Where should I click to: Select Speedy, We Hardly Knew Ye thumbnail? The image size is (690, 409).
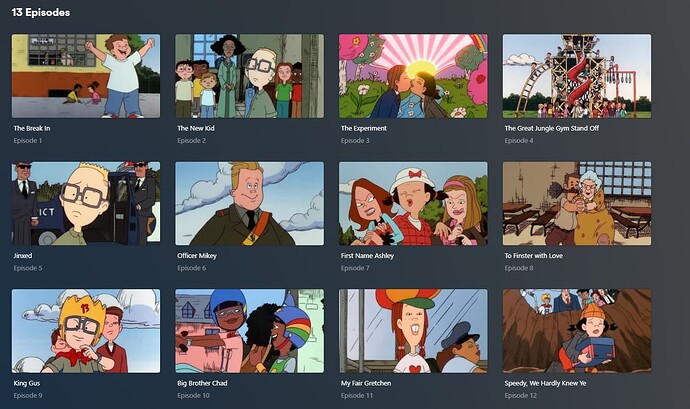coord(577,331)
